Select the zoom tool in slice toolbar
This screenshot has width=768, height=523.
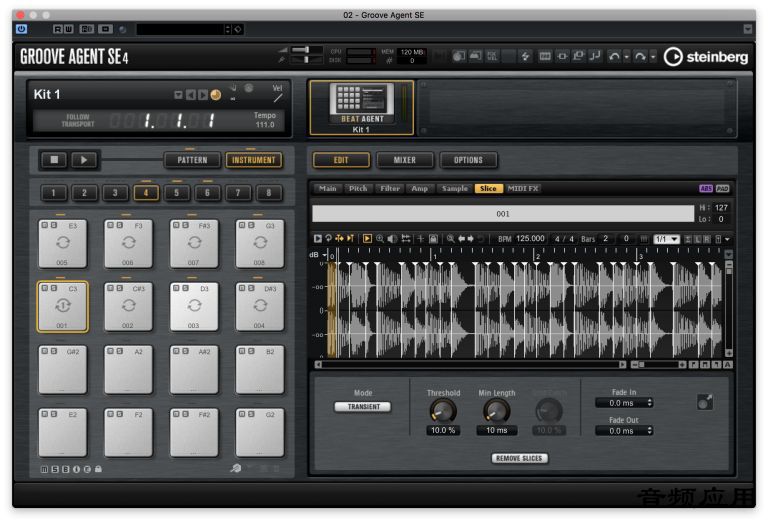click(x=380, y=238)
